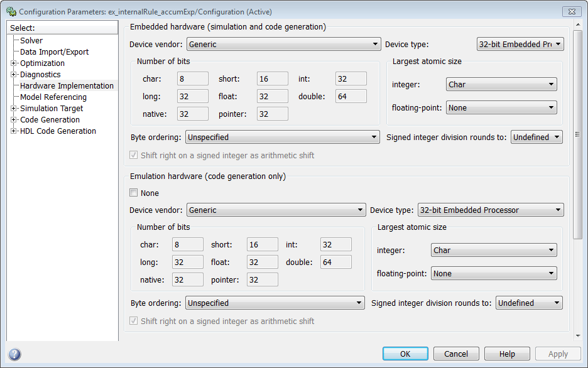
Task: Expand the Diagnostics plus icon
Action: (13, 75)
